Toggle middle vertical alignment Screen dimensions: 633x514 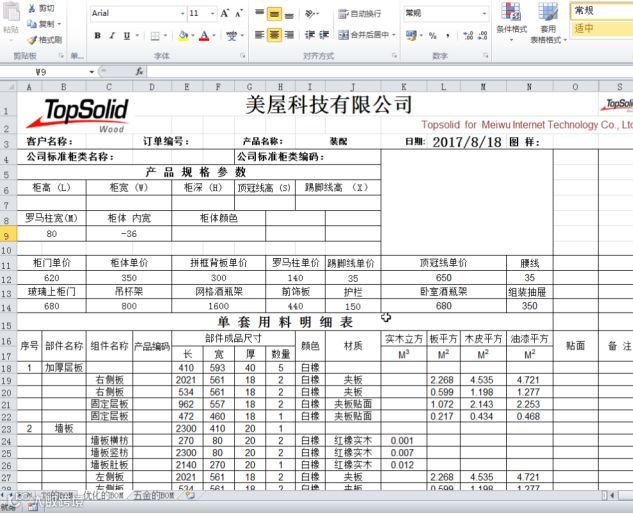[274, 14]
